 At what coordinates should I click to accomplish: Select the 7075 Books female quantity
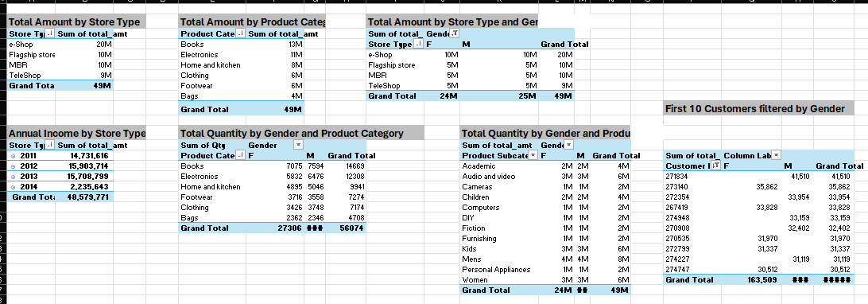[275, 166]
